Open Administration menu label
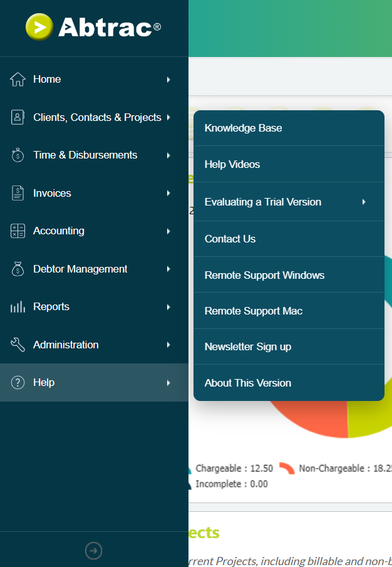The height and width of the screenshot is (567, 392). coord(66,345)
